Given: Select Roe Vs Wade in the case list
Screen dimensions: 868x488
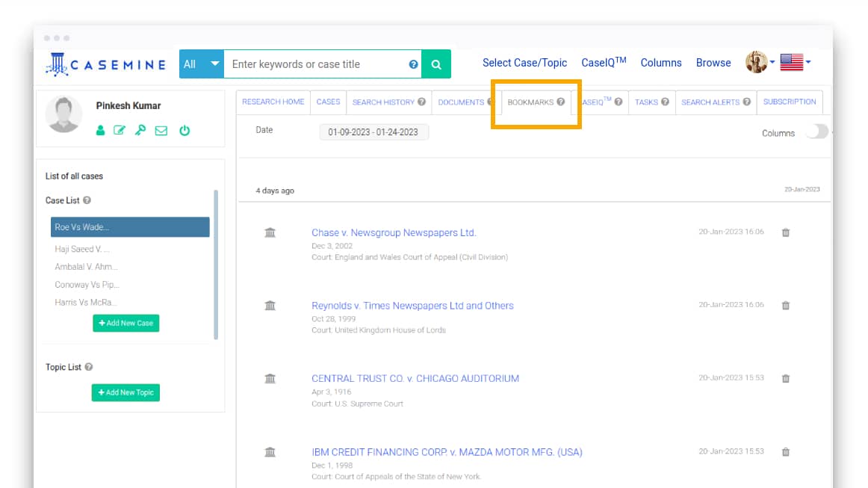Looking at the screenshot, I should click(130, 227).
